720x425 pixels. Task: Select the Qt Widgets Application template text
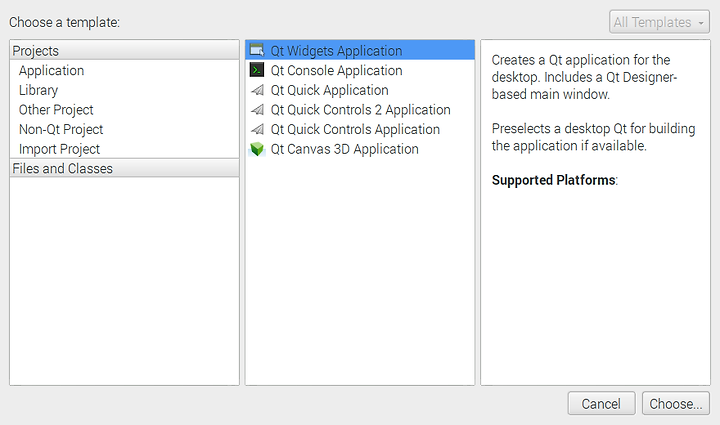coord(336,50)
